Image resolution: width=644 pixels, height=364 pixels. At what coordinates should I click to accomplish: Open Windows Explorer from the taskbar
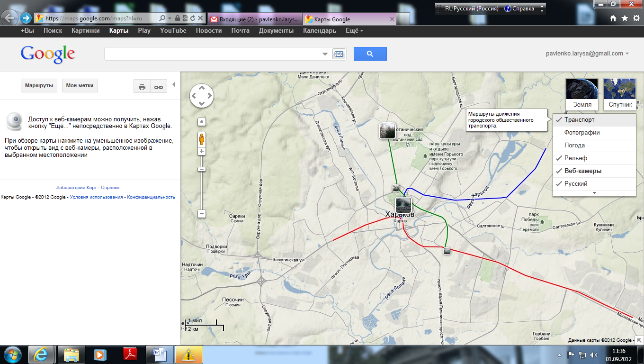72,355
